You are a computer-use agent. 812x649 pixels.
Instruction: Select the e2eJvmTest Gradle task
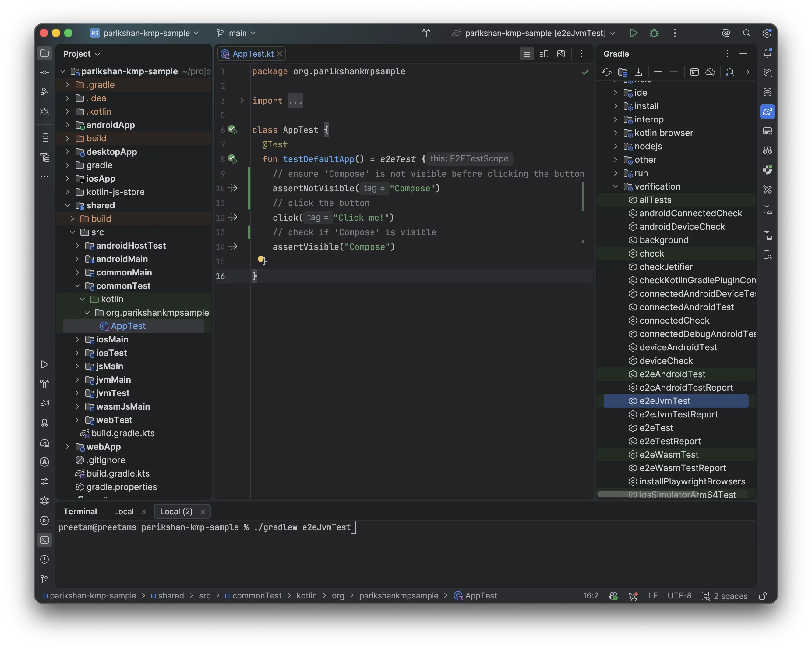[x=676, y=401]
